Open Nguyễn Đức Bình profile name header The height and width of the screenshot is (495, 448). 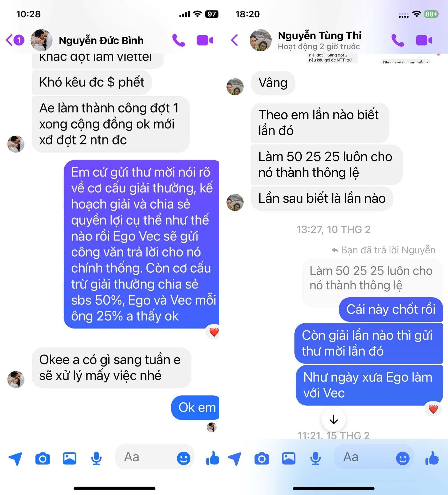[x=101, y=41]
